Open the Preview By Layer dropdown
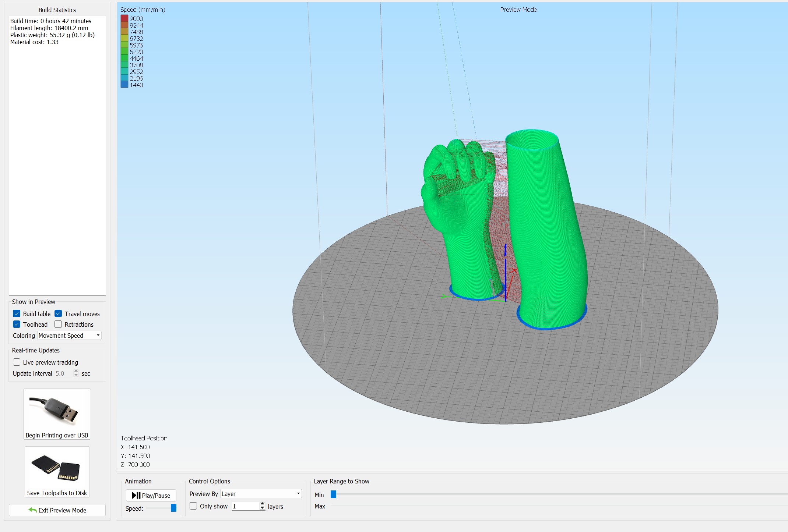This screenshot has width=788, height=532. [261, 494]
